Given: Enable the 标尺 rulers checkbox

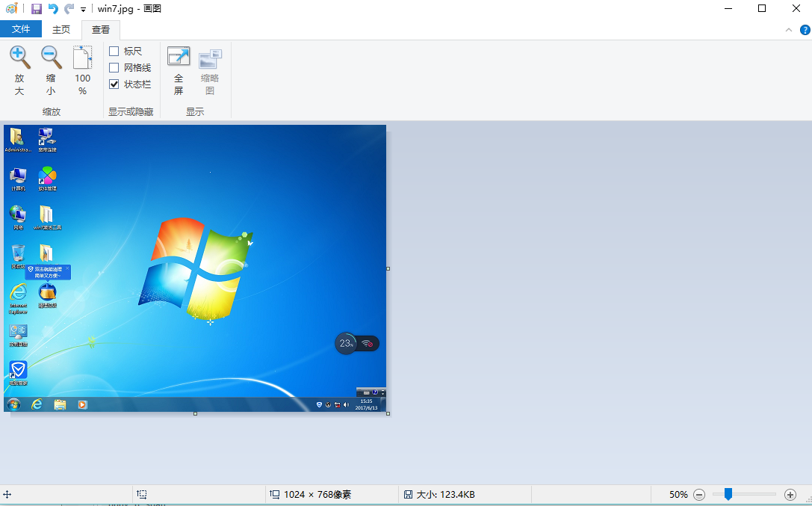Looking at the screenshot, I should click(x=114, y=52).
